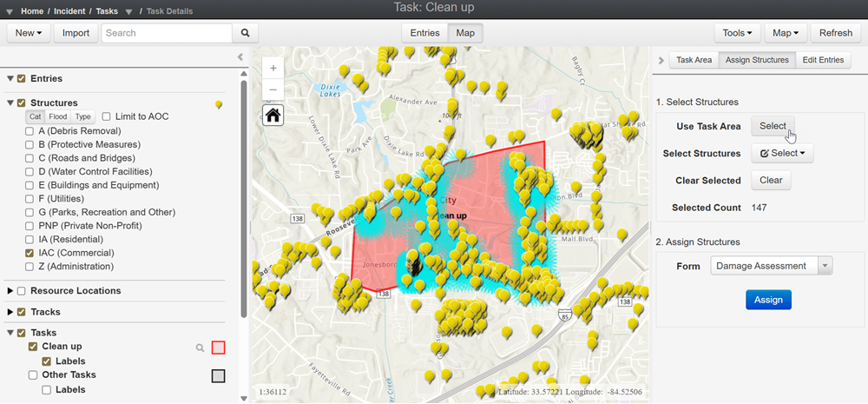The width and height of the screenshot is (868, 404).
Task: Toggle the Entries layer checkbox
Action: point(22,79)
